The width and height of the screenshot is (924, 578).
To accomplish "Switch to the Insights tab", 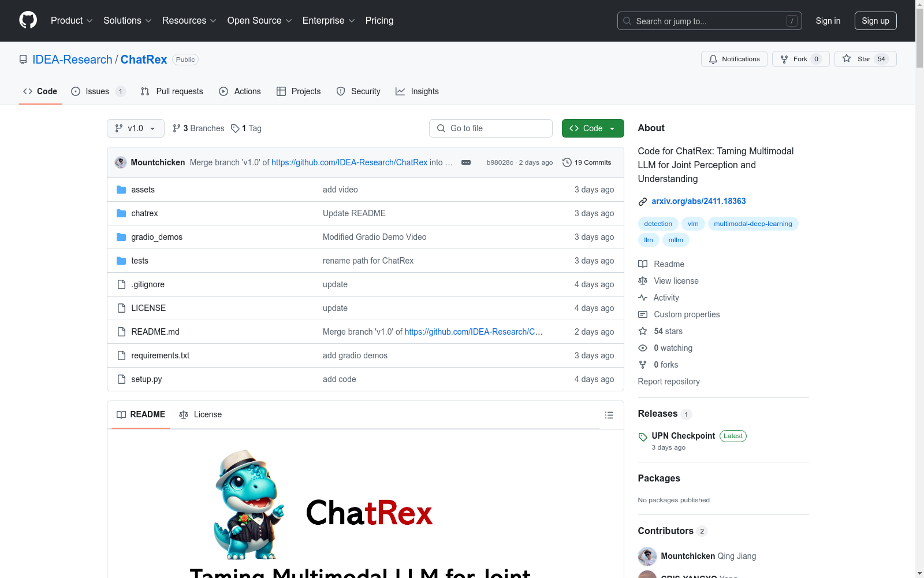I will (x=417, y=91).
